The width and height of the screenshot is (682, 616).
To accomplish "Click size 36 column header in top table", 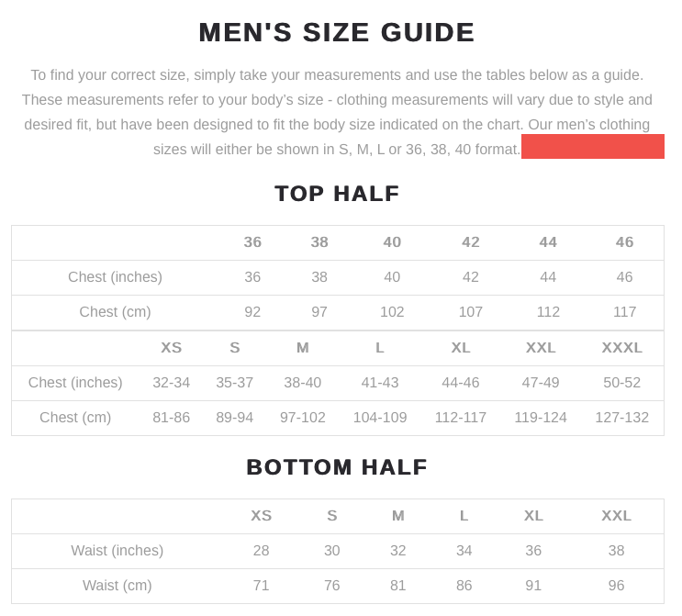I will coord(252,242).
